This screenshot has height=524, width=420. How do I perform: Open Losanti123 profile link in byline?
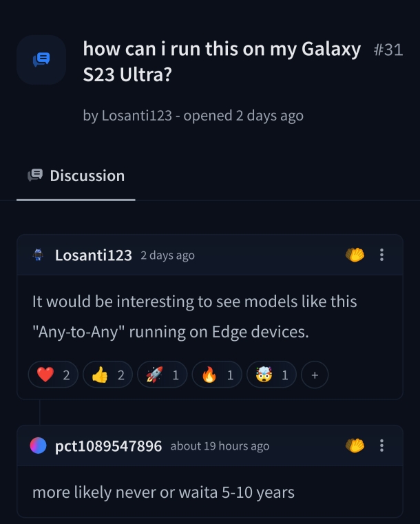pyautogui.click(x=136, y=116)
